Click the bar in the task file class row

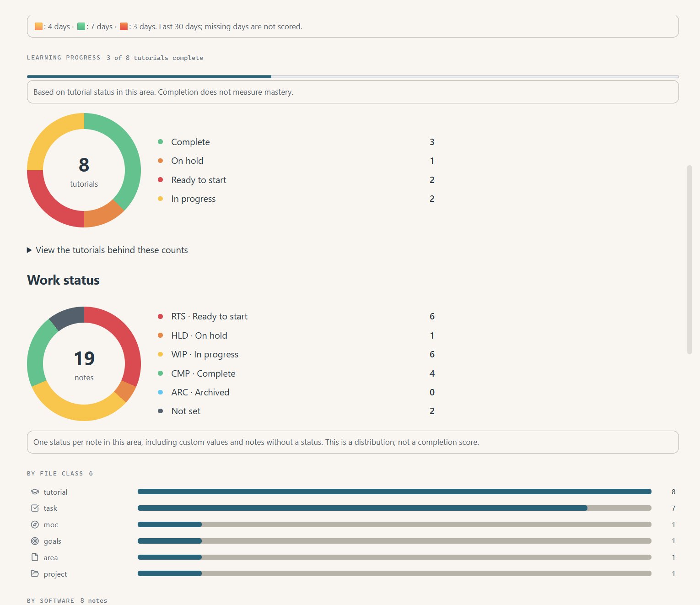pyautogui.click(x=394, y=508)
